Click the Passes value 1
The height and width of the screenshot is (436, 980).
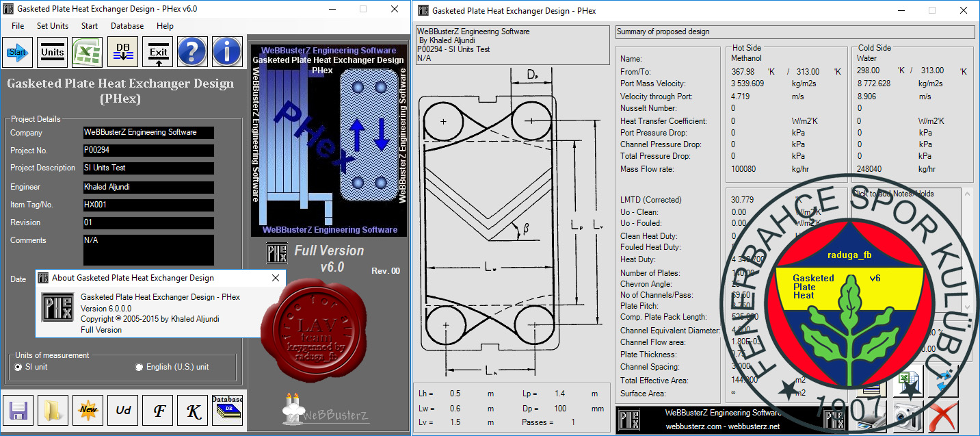click(573, 422)
